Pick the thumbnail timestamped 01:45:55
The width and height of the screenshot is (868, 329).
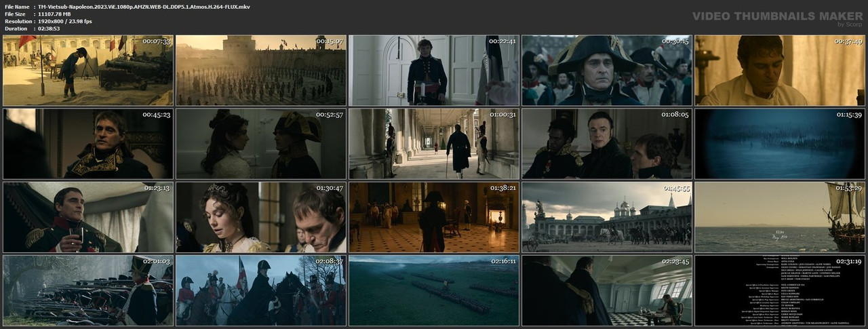607,216
